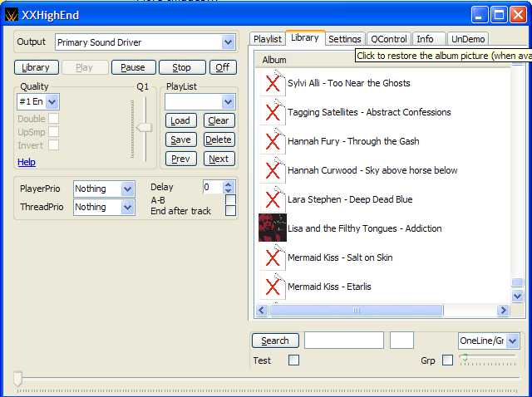
Task: Click the missing-cover icon for Tagging Satellites album
Action: pyautogui.click(x=273, y=112)
